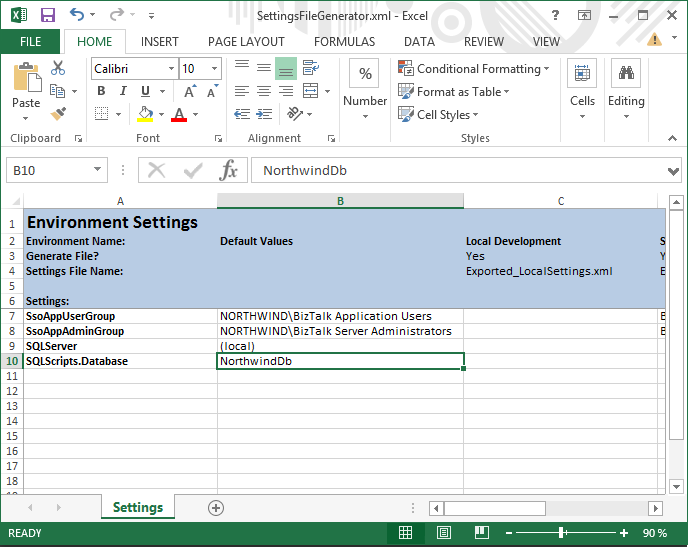688x547 pixels.
Task: Toggle Align Right
Action: [x=286, y=91]
